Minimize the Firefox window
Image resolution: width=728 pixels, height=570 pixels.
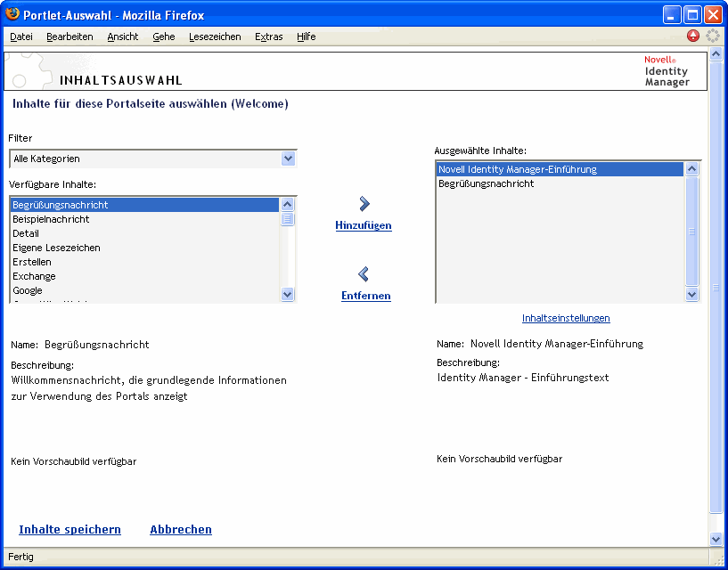(x=672, y=15)
